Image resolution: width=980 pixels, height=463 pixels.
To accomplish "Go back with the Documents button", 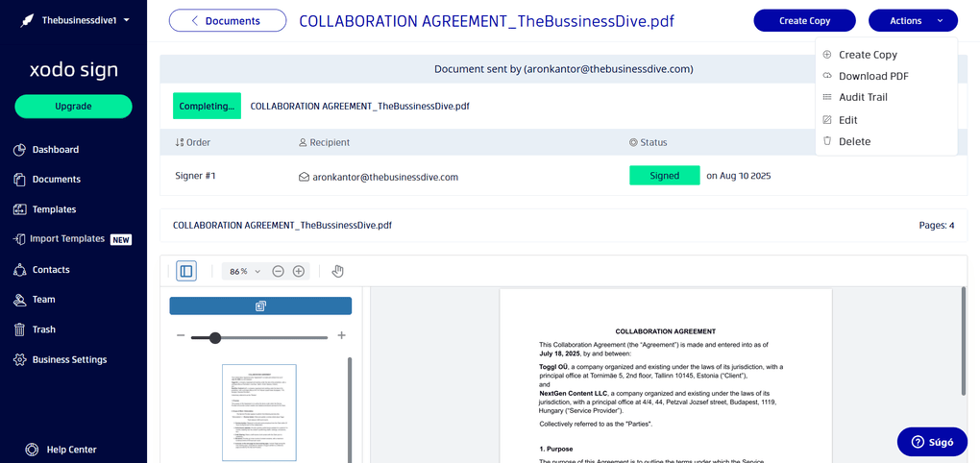I will coord(228,20).
